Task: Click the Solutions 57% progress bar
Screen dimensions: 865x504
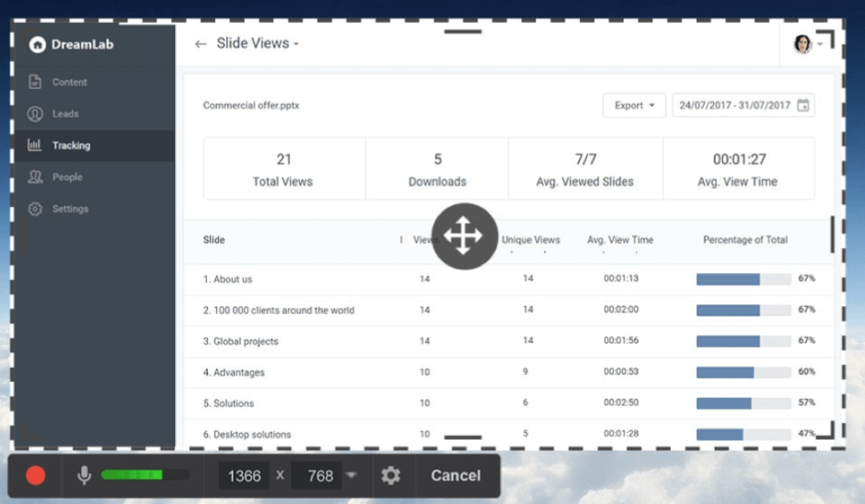Action: pyautogui.click(x=744, y=403)
